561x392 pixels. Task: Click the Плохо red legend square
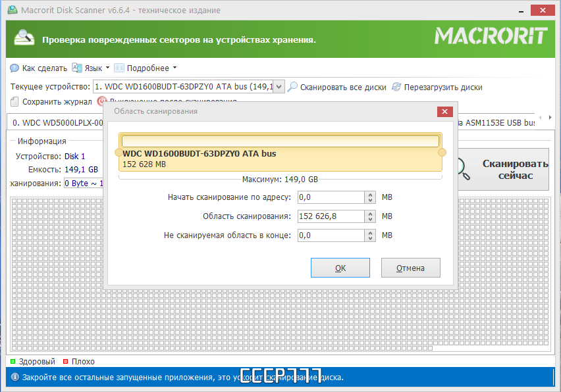(65, 361)
